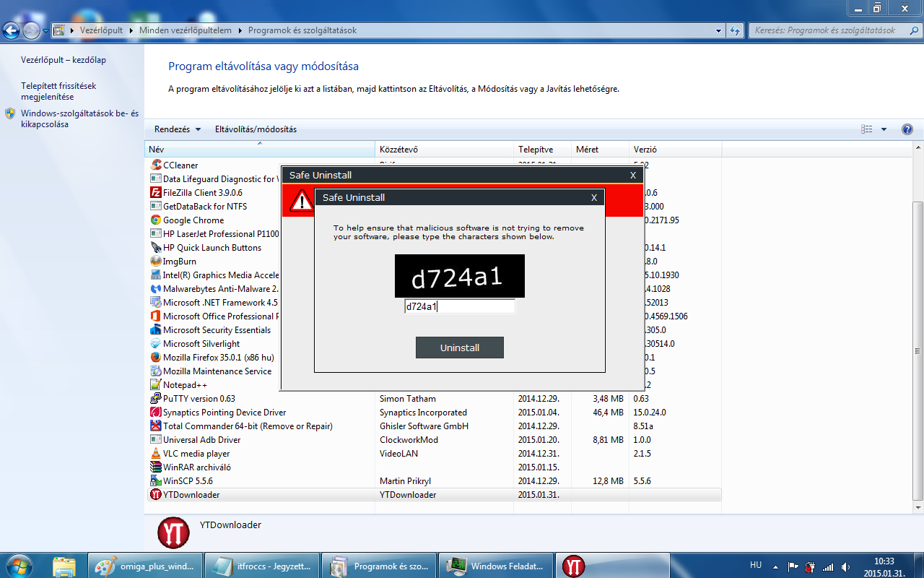
Task: Open Telepített frissítések megjelenítése link
Action: click(58, 91)
